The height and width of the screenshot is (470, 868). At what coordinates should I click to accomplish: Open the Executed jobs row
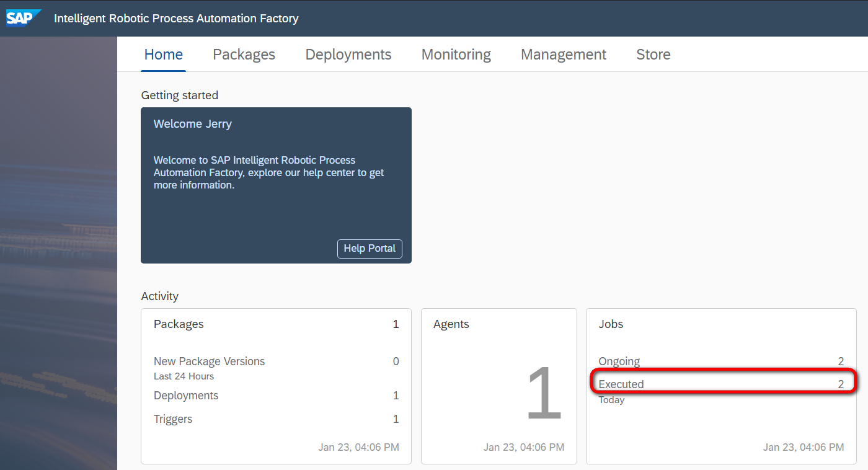coord(721,384)
